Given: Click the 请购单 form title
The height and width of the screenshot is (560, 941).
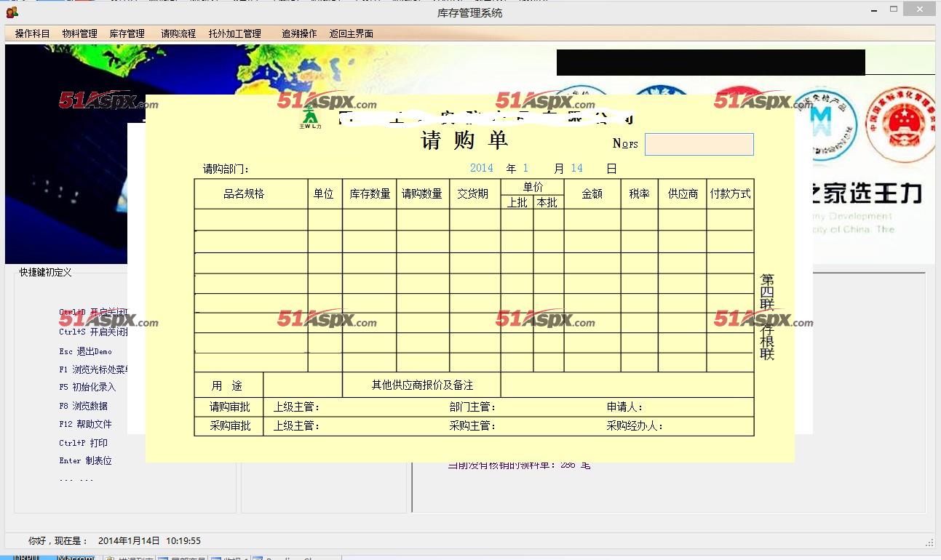Looking at the screenshot, I should 465,140.
